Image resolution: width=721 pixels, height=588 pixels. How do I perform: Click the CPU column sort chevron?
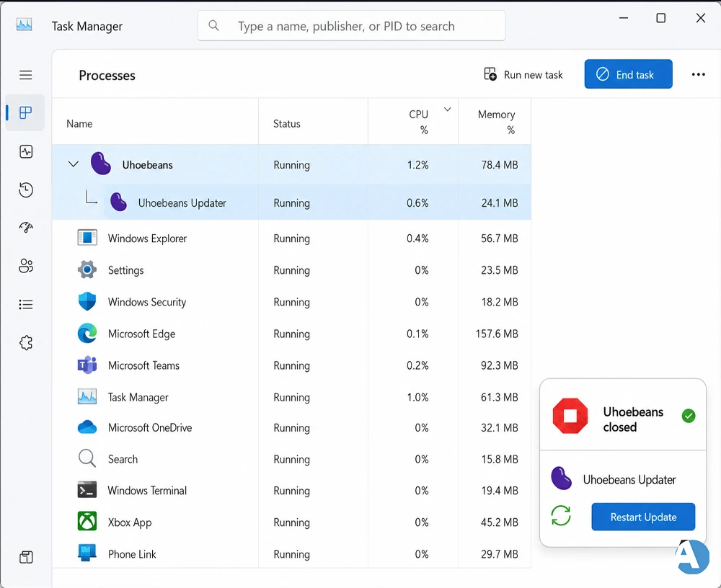coord(448,110)
